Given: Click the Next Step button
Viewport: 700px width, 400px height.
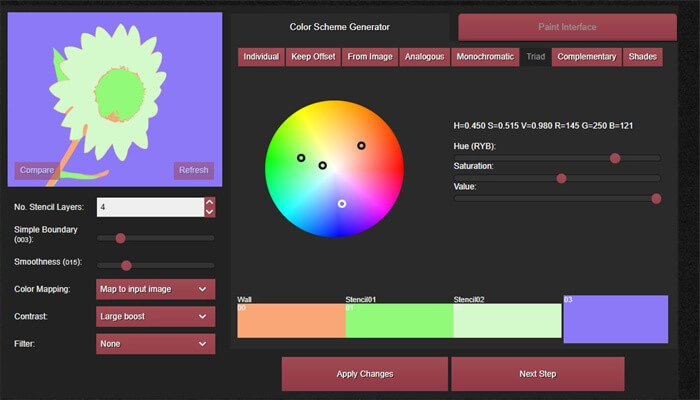Looking at the screenshot, I should pos(537,374).
